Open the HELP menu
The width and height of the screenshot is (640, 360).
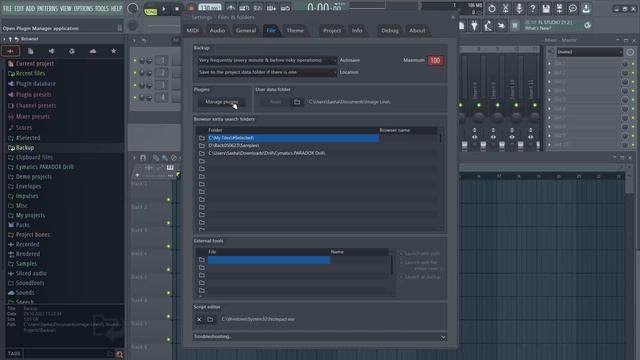[x=116, y=9]
